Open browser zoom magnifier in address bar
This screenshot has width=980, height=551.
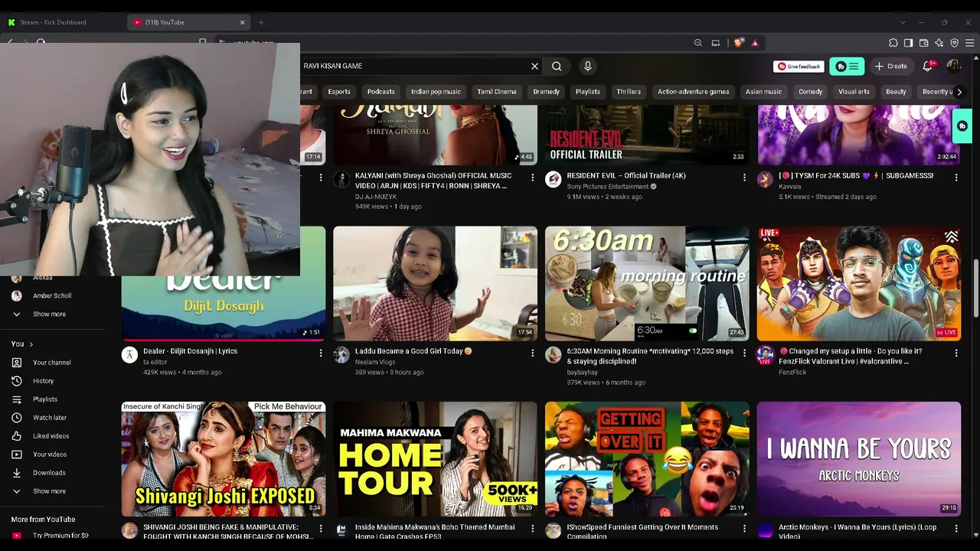click(698, 43)
